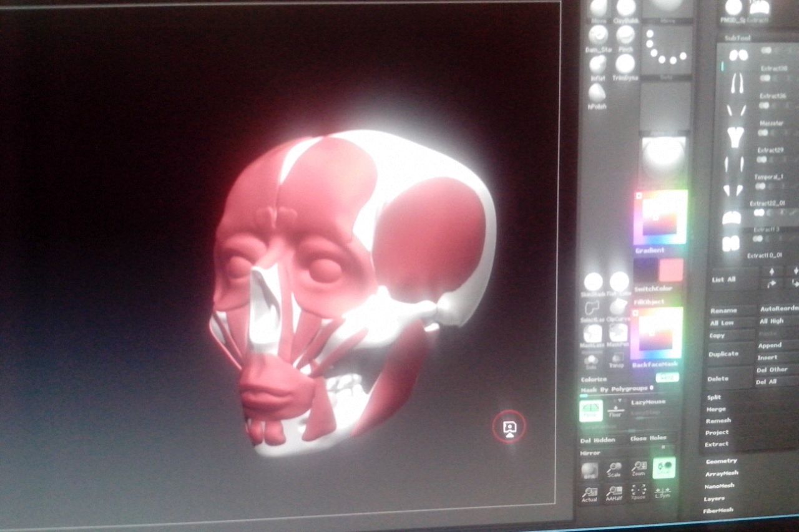Expand the Geometry palette section

coord(721,462)
